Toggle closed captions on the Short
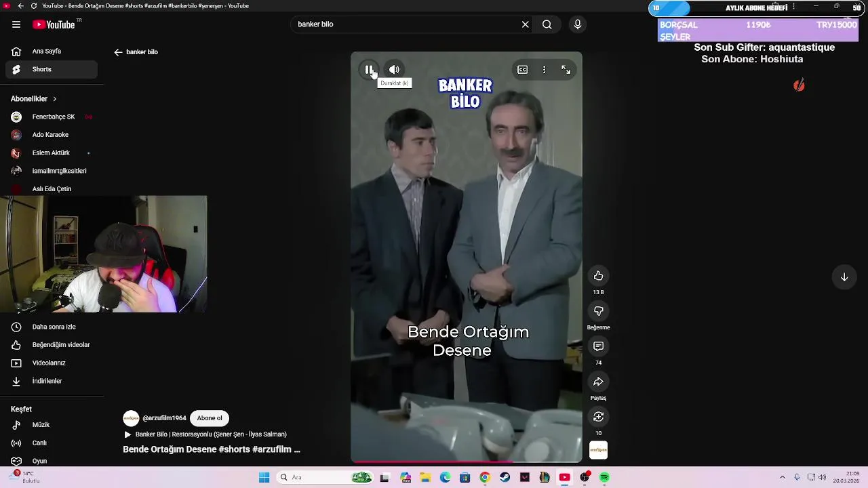The height and width of the screenshot is (488, 868). click(x=523, y=70)
